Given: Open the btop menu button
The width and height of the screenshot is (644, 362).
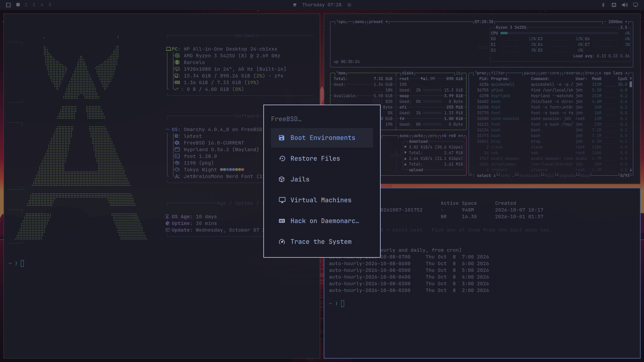Looking at the screenshot, I should click(359, 22).
